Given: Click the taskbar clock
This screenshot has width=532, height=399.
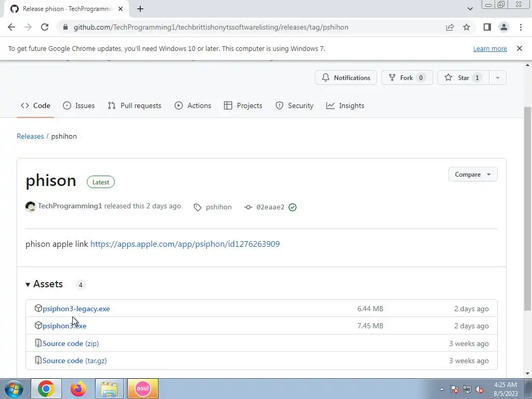Looking at the screenshot, I should (x=506, y=389).
